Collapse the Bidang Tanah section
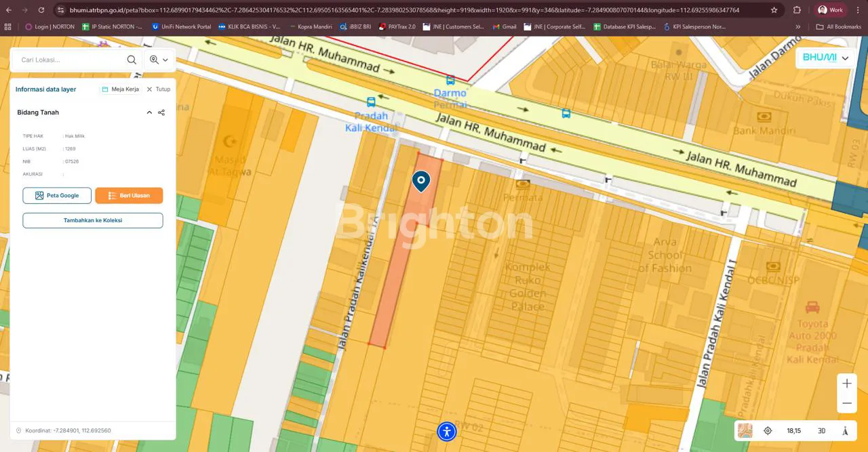This screenshot has height=452, width=868. pos(149,112)
